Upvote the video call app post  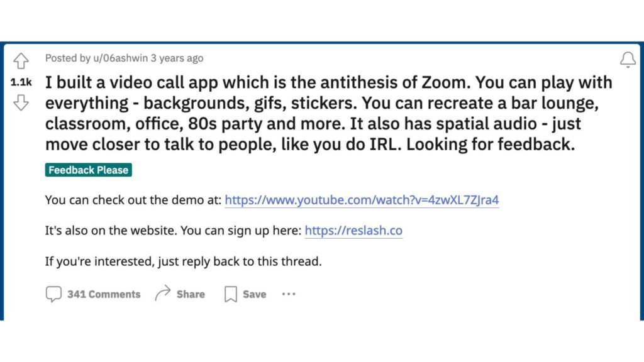pos(21,61)
